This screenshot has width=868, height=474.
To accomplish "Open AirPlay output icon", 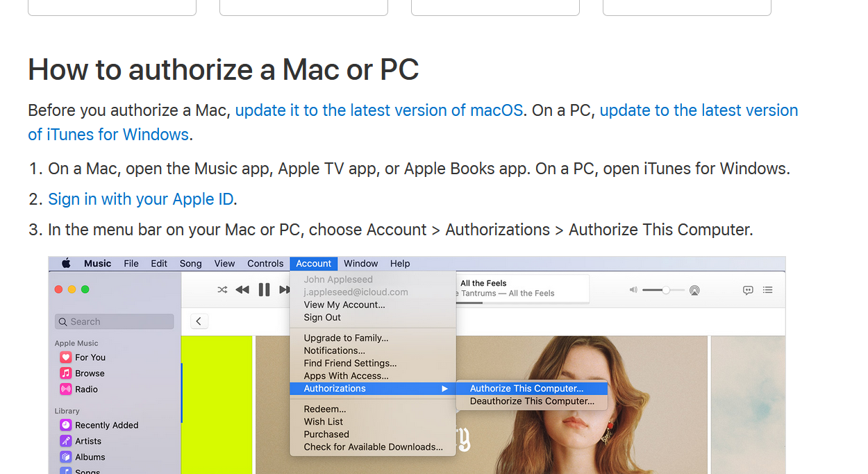I will (694, 290).
